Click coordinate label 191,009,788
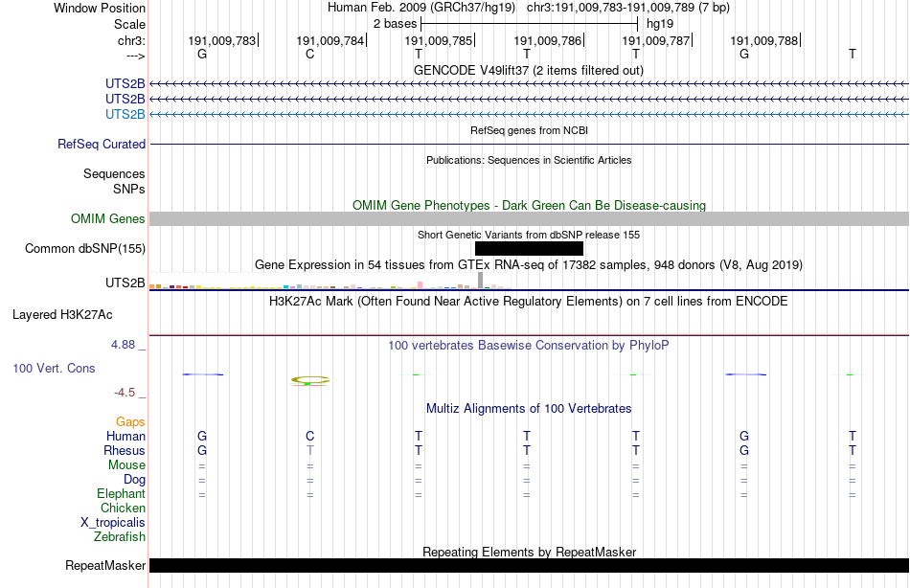 click(764, 40)
